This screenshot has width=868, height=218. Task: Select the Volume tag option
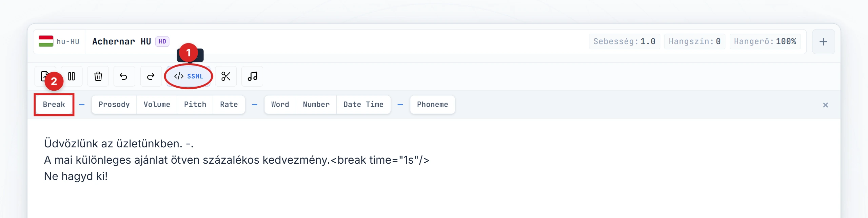click(x=157, y=105)
